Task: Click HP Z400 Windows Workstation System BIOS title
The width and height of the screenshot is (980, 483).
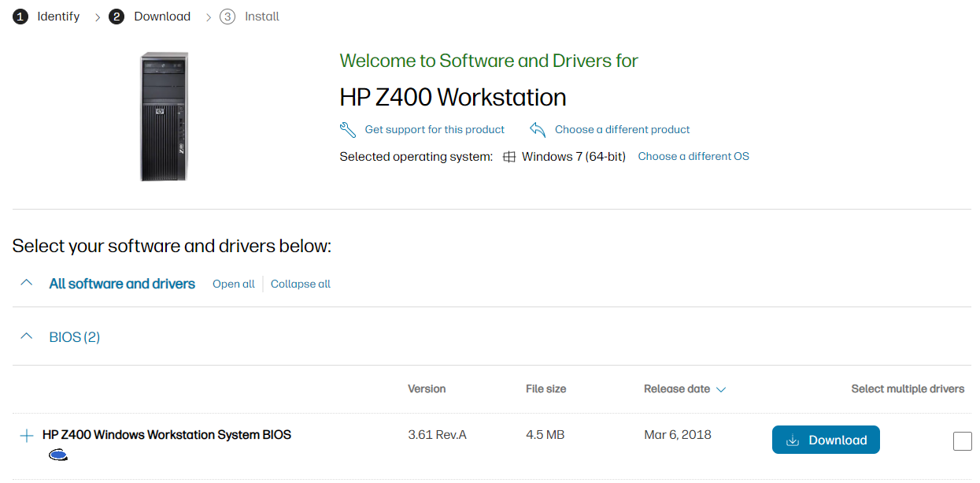Action: click(x=167, y=435)
